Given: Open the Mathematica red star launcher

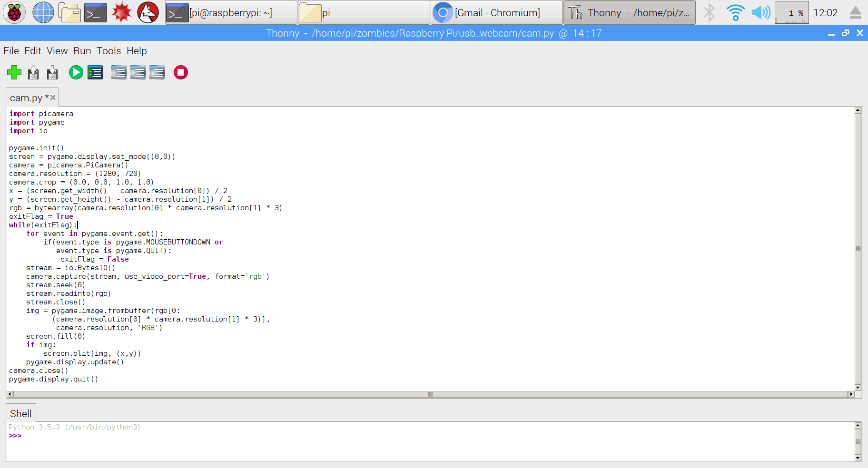Looking at the screenshot, I should tap(122, 12).
